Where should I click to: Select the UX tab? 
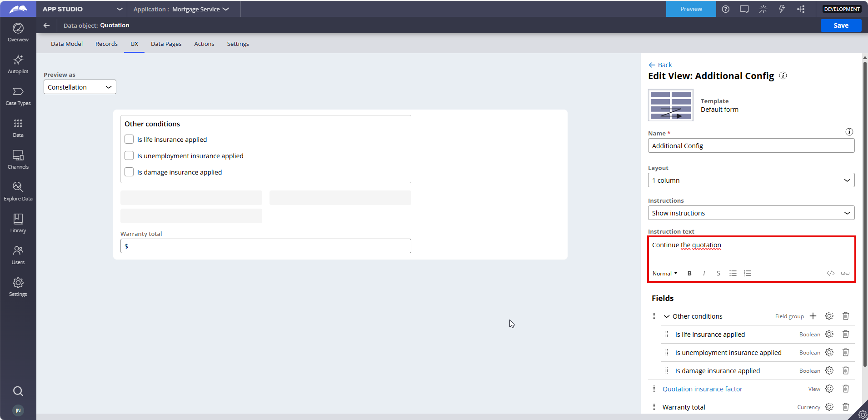[134, 44]
